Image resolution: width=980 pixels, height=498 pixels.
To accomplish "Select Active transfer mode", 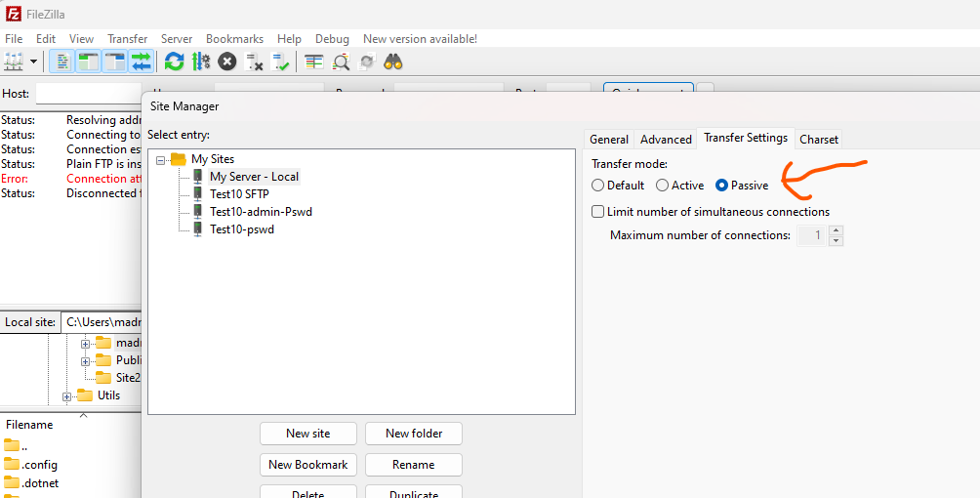I will pos(662,186).
